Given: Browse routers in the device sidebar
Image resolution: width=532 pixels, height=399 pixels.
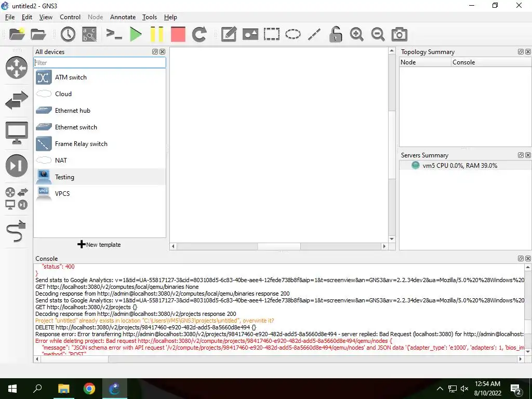Looking at the screenshot, I should pyautogui.click(x=17, y=68).
